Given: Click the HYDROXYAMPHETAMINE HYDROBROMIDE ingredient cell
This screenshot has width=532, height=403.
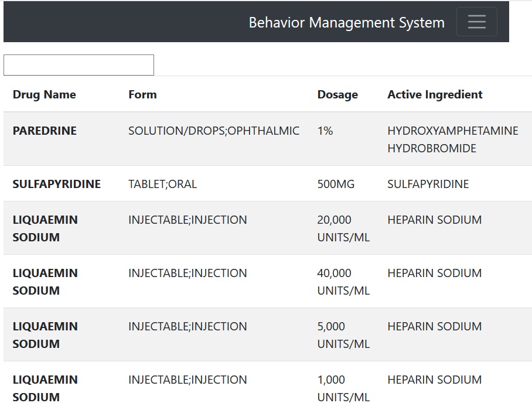Looking at the screenshot, I should pyautogui.click(x=453, y=139).
